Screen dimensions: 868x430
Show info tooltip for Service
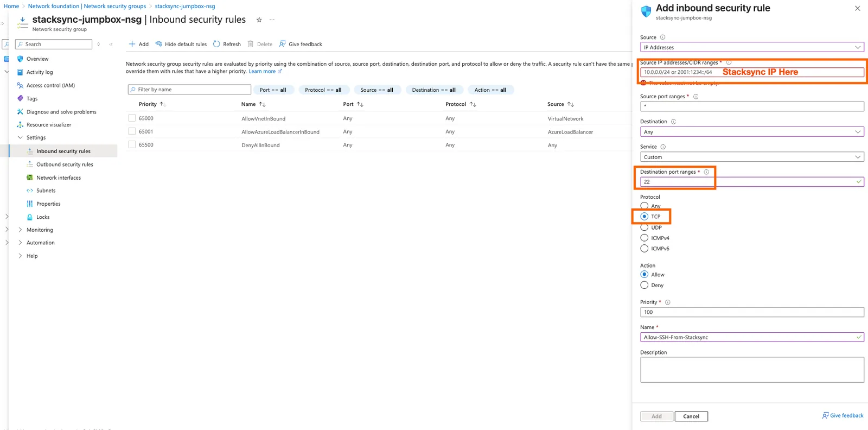[x=663, y=147]
